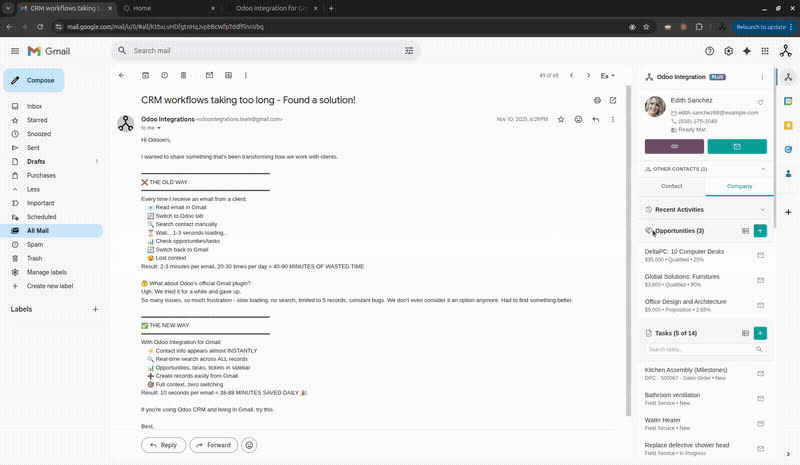Switch to the Company tab
Viewport: 800px width, 465px height.
[x=739, y=186]
